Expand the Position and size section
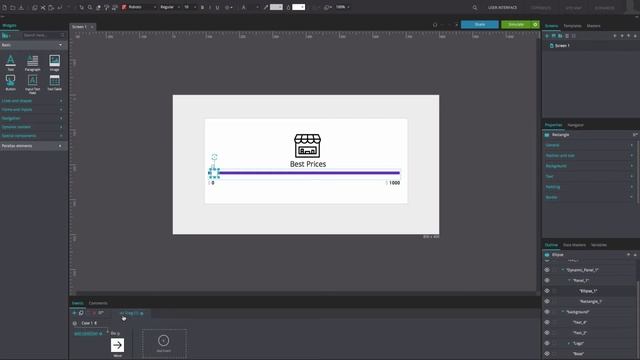Image resolution: width=640 pixels, height=360 pixels. point(589,156)
